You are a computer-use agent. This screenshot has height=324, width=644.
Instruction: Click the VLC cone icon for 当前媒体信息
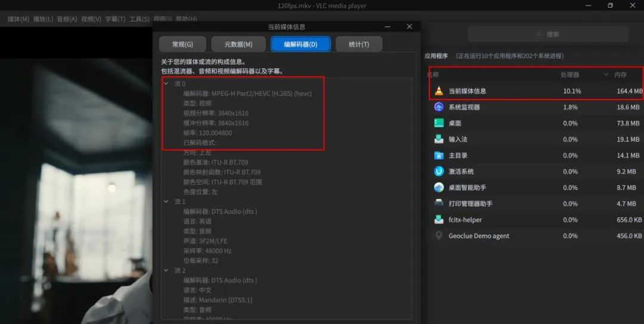(x=439, y=91)
